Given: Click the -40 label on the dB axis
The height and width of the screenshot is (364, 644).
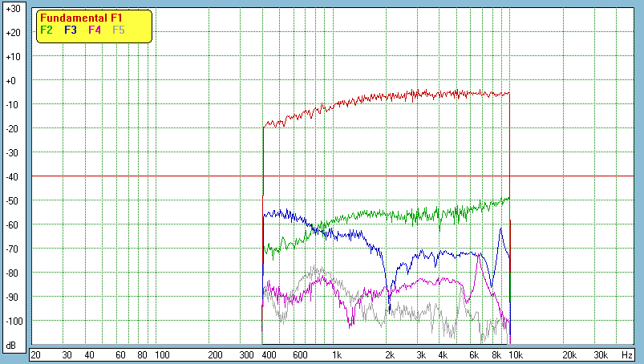Looking at the screenshot, I should tap(12, 177).
